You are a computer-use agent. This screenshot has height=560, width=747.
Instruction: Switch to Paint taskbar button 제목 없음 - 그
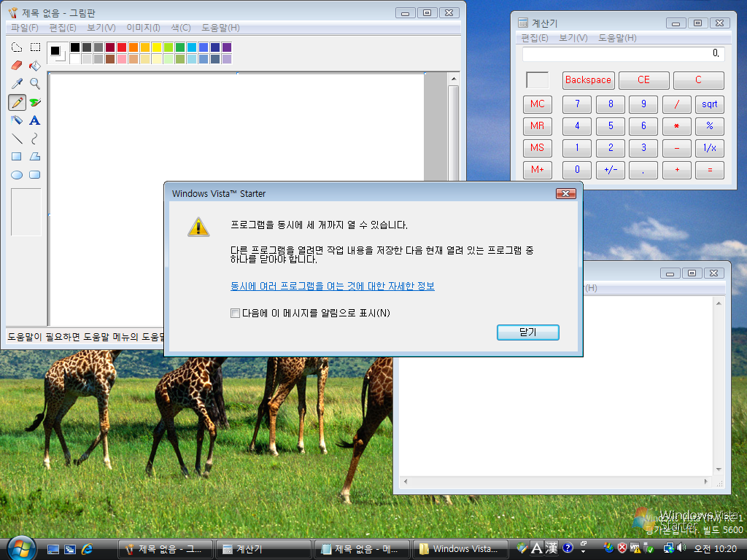point(165,549)
